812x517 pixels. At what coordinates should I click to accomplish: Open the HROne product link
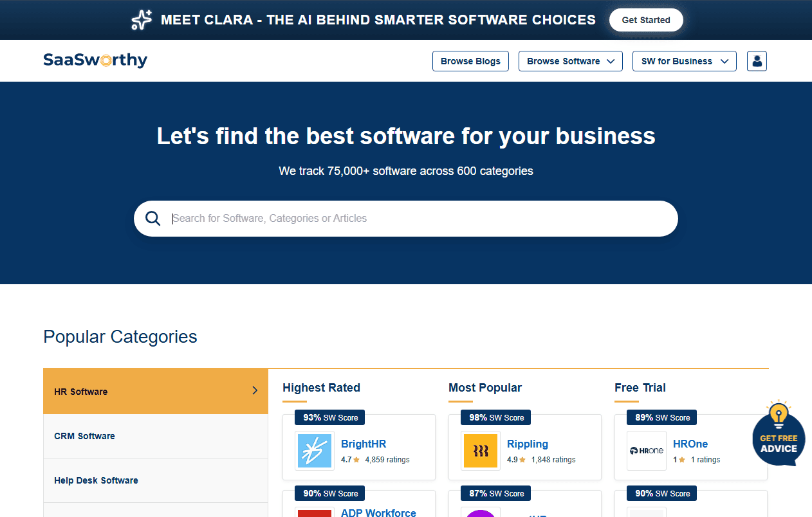pos(690,444)
